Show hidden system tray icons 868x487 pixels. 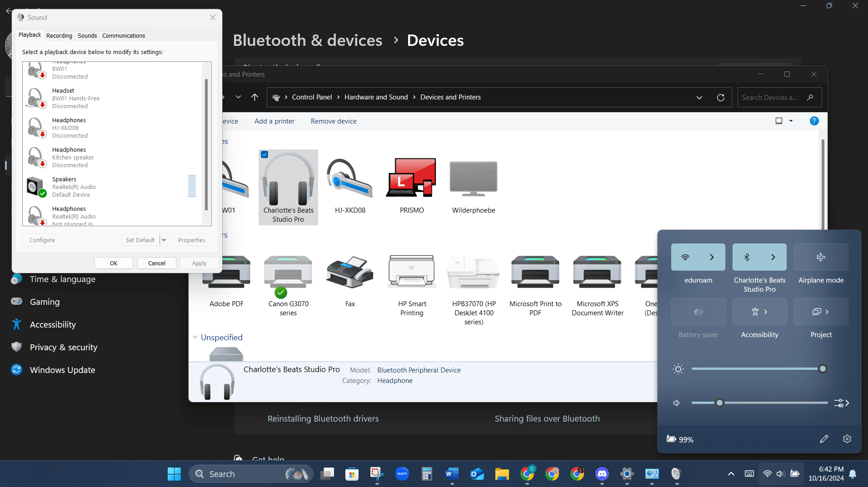click(x=731, y=474)
